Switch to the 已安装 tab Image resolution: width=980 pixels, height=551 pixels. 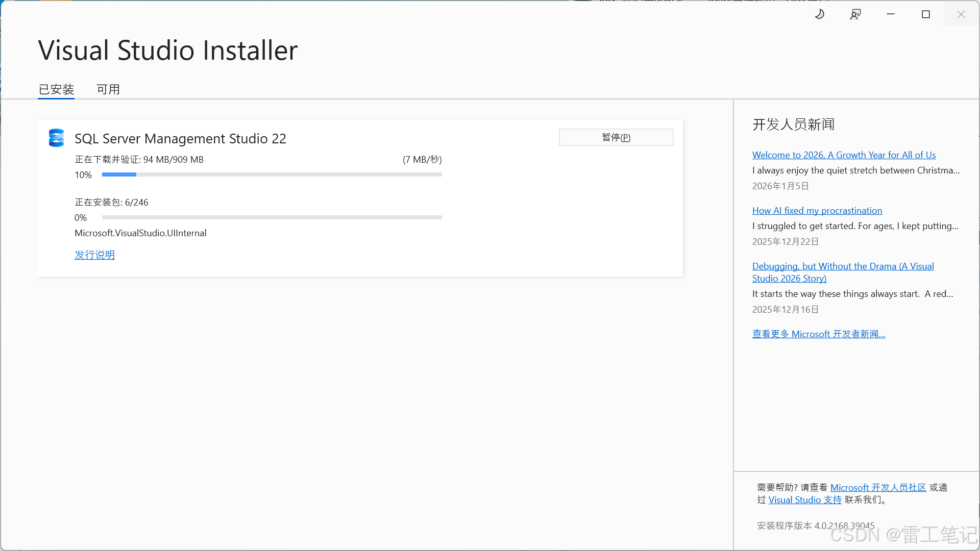56,89
